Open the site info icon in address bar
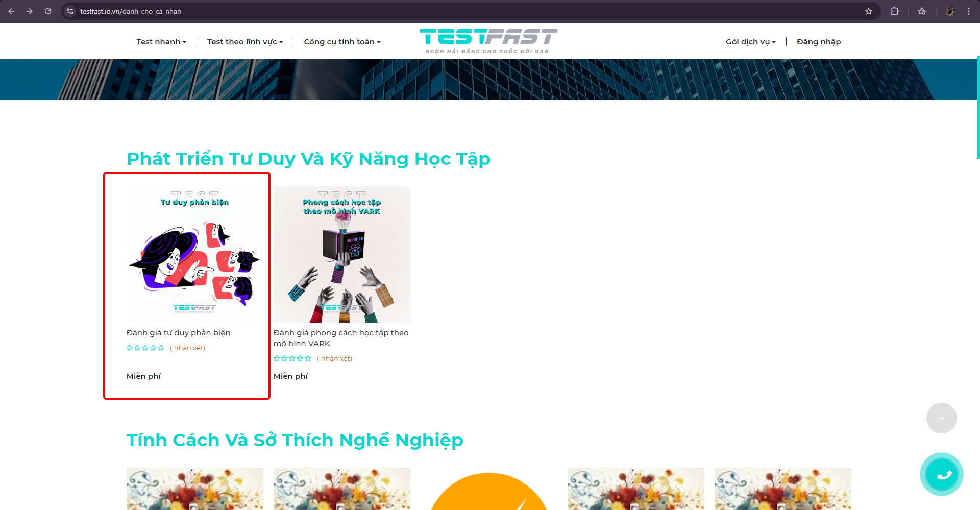Screen dimensions: 980x510 click(70, 11)
